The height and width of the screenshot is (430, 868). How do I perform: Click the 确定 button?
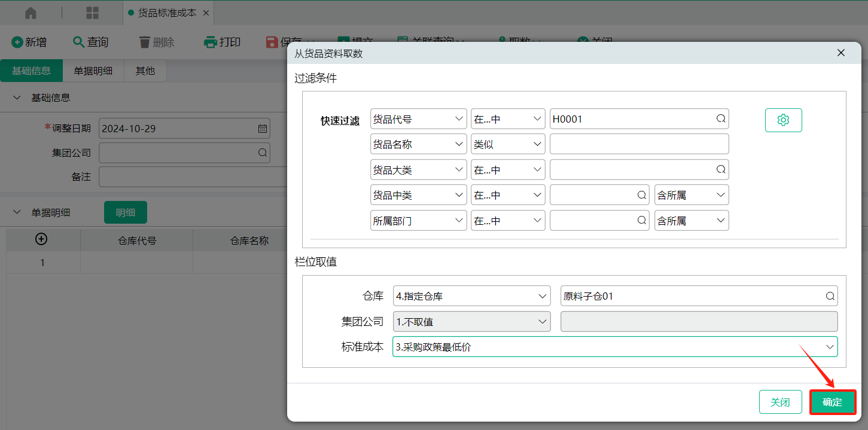pos(833,402)
